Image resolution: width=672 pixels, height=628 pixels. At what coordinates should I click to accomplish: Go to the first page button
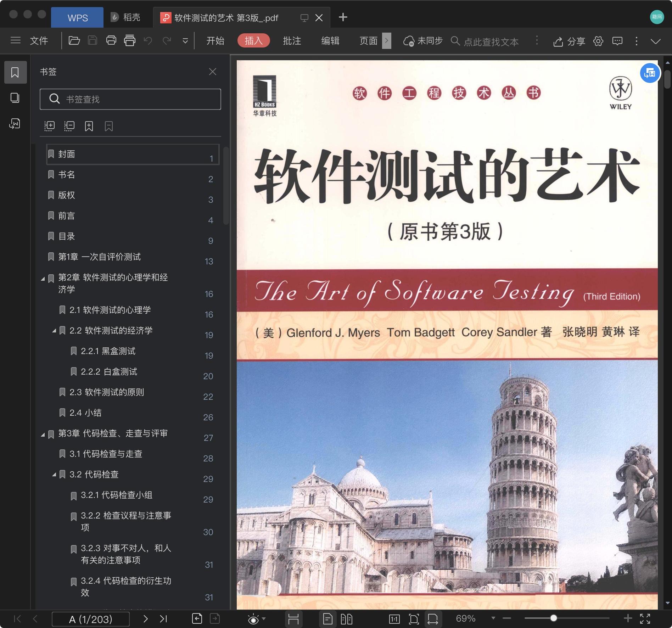click(17, 619)
